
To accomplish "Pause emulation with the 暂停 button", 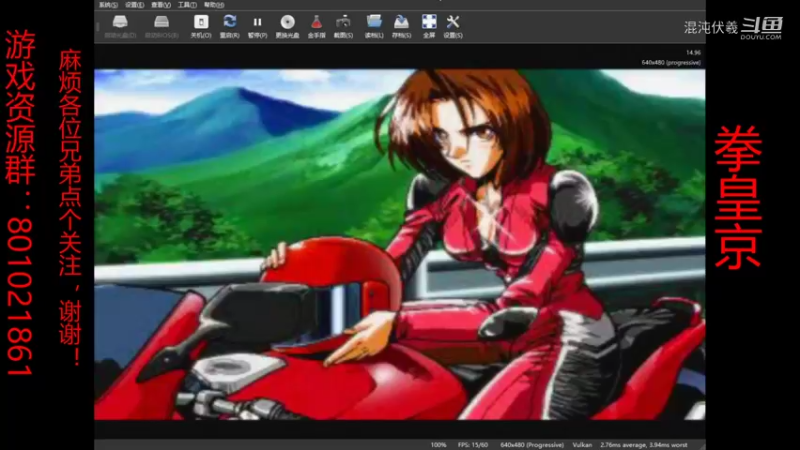I will pos(257,27).
